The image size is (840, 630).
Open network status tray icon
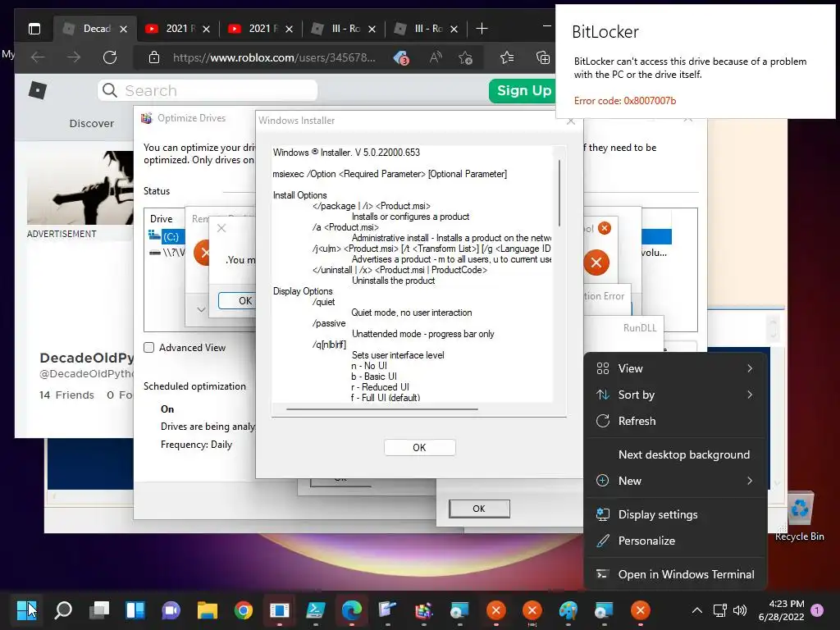coord(719,610)
